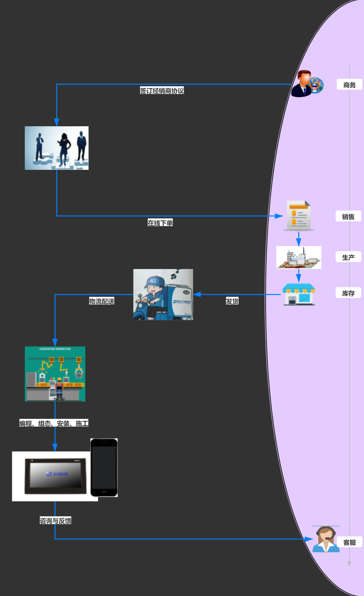
Task: Select the 物流配送 connector label
Action: (102, 301)
